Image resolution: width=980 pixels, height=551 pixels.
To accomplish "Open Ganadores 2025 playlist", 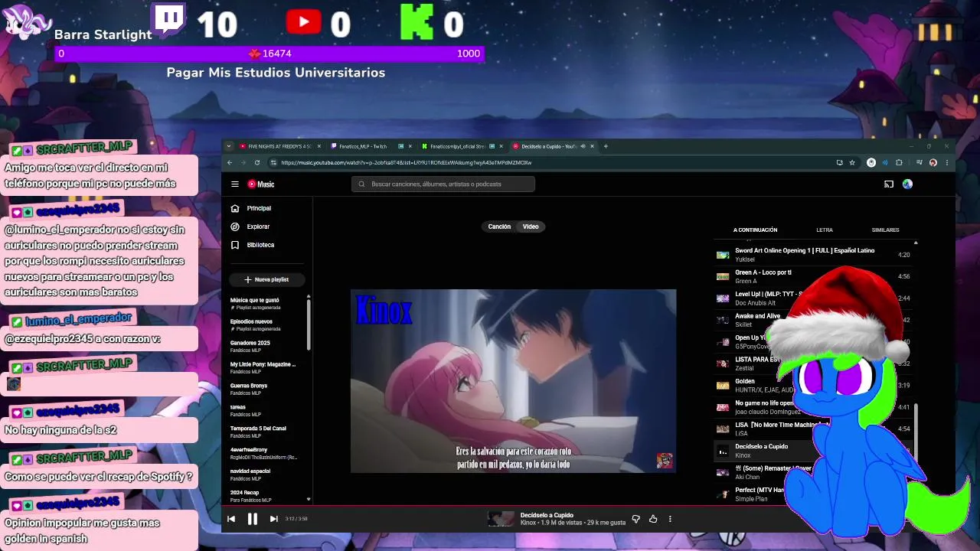I will point(265,347).
